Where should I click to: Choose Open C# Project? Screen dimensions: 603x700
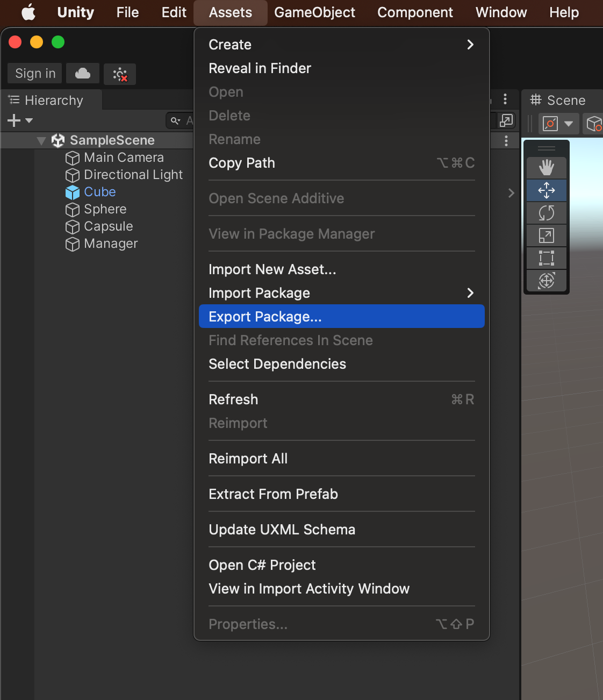pos(342,565)
